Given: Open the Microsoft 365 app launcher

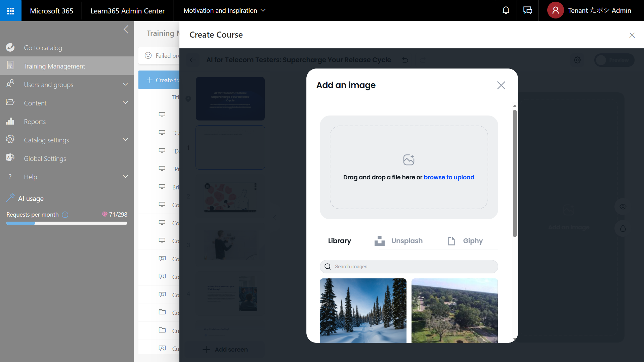Looking at the screenshot, I should (x=10, y=11).
